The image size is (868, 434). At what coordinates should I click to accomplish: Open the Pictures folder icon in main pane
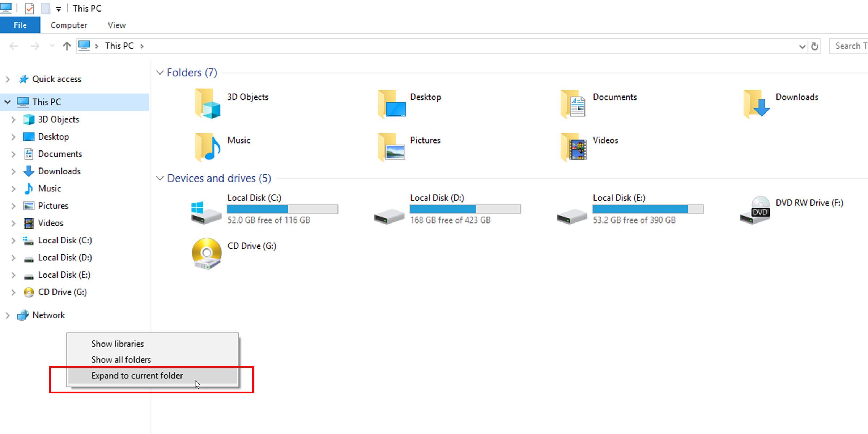pos(391,147)
